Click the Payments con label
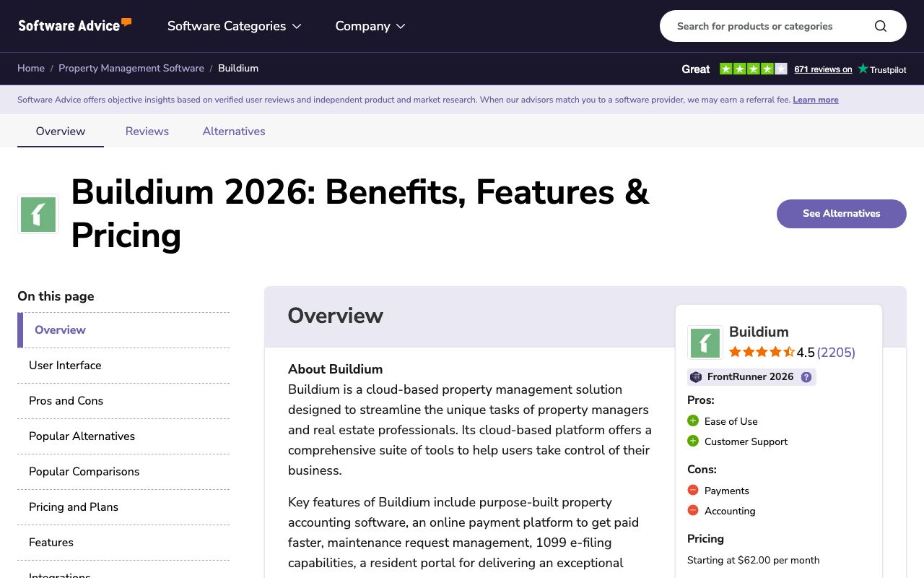 click(x=727, y=491)
